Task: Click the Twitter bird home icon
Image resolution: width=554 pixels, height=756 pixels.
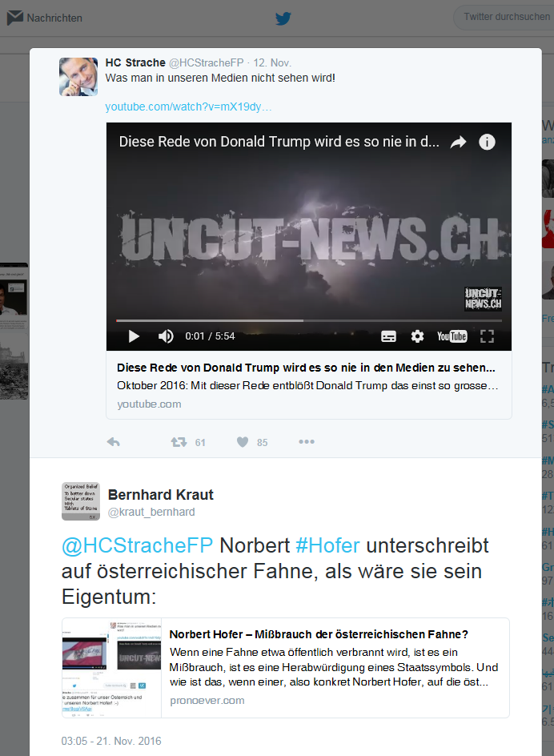Action: pos(283,18)
